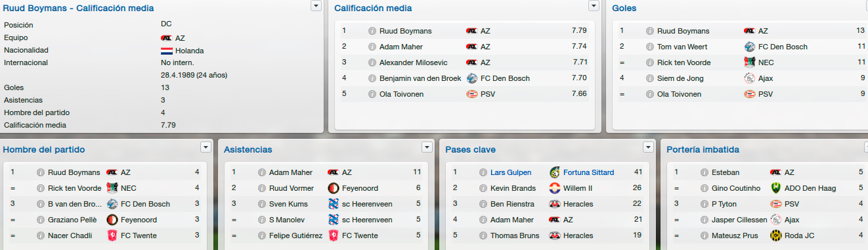Select the Alexander Milosevic row
The image size is (868, 250).
pos(464,63)
